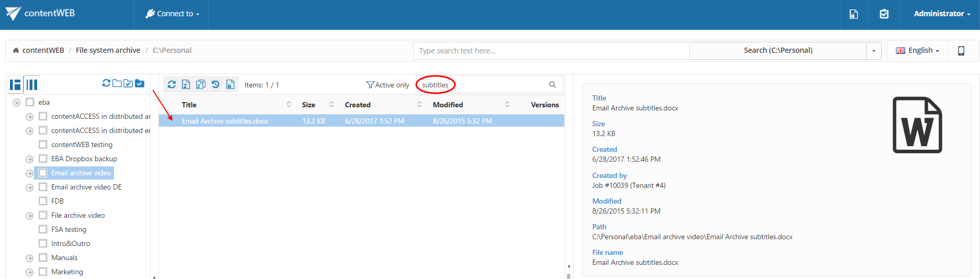Open the search scope dropdown arrow
The image size is (980, 279).
pos(874,51)
